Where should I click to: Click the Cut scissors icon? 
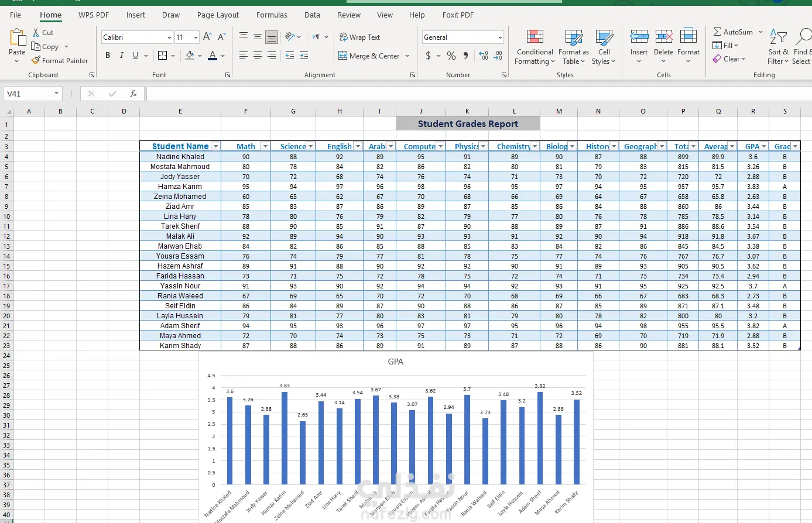coord(36,33)
